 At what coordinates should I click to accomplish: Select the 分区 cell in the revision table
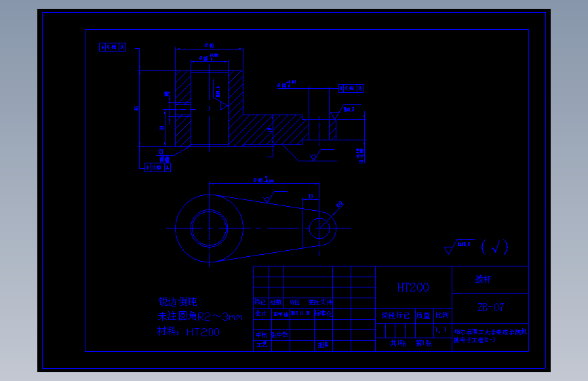(x=295, y=302)
